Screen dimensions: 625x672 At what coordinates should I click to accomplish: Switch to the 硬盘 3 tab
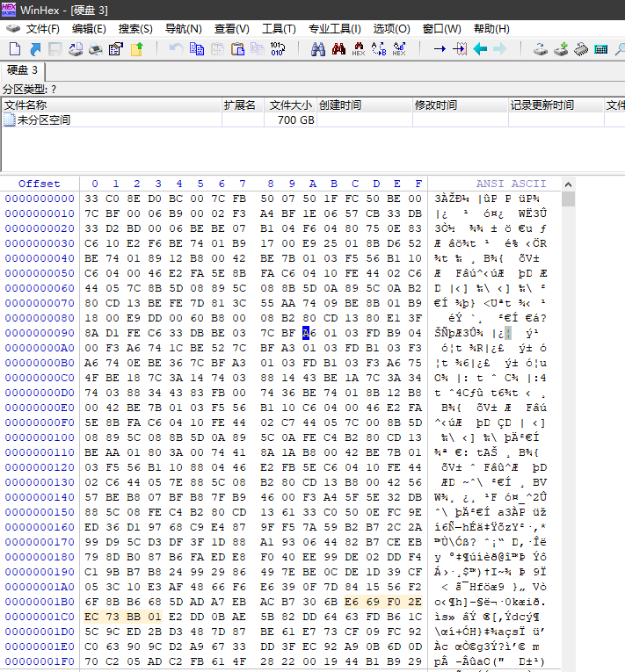pos(23,70)
